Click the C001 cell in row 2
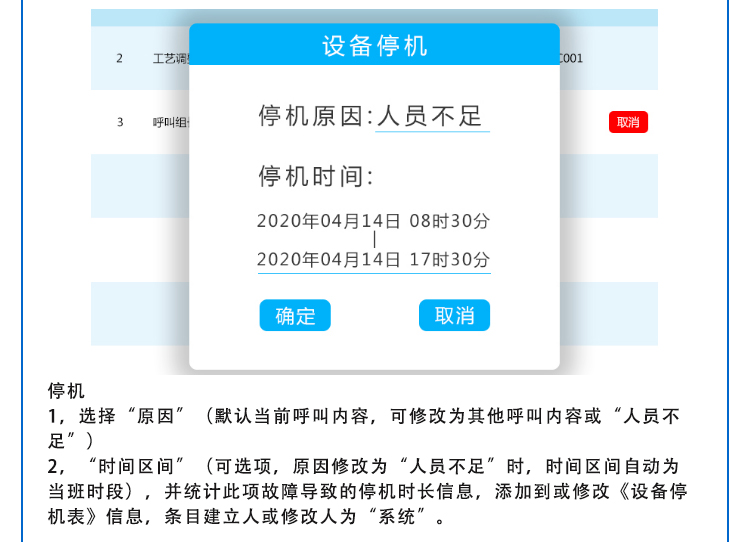The width and height of the screenshot is (750, 542). (x=572, y=58)
